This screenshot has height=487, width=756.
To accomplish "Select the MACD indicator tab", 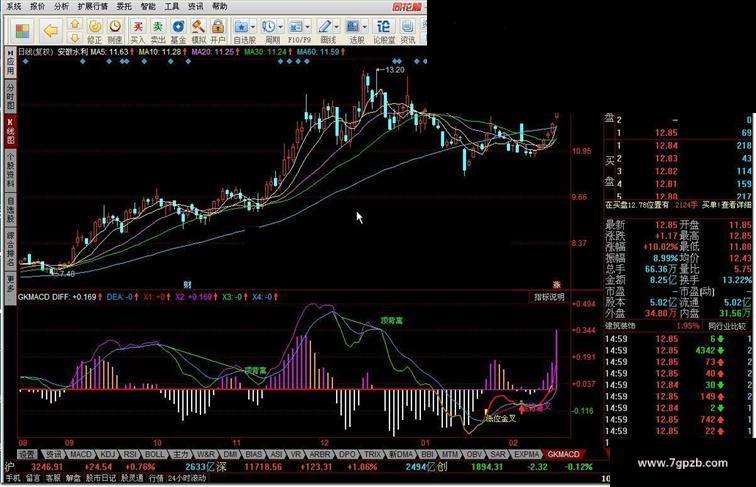I will point(80,454).
